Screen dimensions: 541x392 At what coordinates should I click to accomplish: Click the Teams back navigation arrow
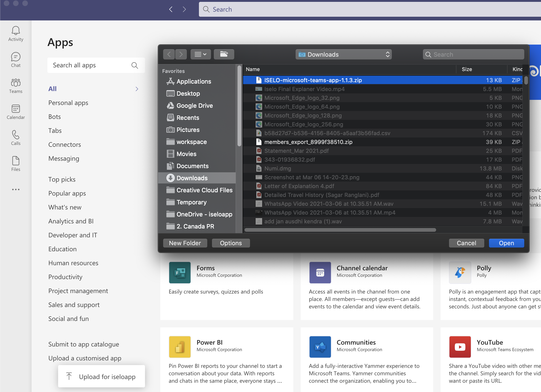tap(171, 9)
